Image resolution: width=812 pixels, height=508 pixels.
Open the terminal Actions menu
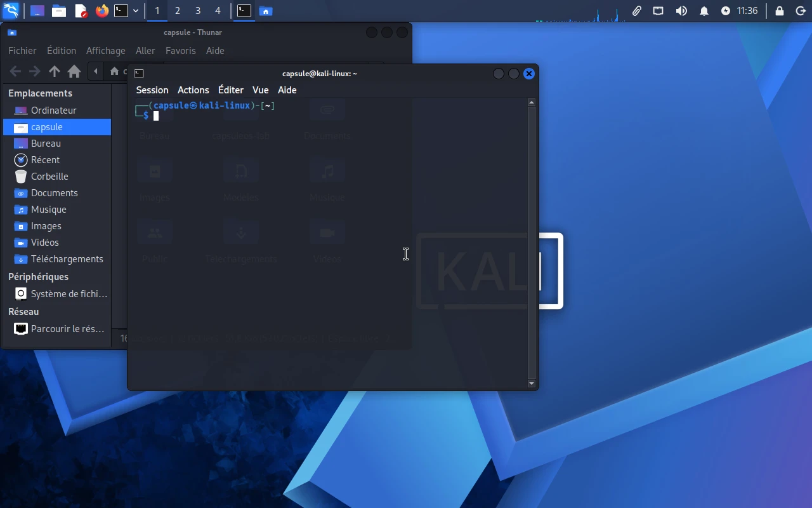click(x=193, y=90)
